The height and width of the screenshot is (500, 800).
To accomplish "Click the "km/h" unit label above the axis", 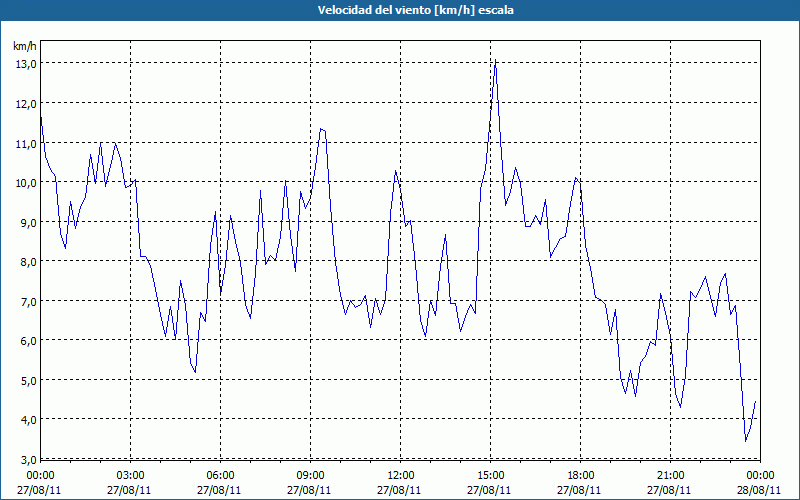I will 24,46.
